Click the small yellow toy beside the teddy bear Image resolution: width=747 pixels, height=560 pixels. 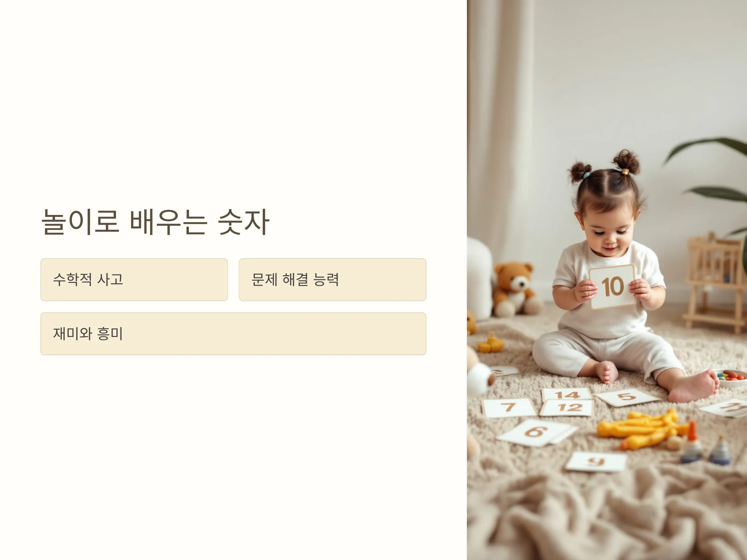490,344
